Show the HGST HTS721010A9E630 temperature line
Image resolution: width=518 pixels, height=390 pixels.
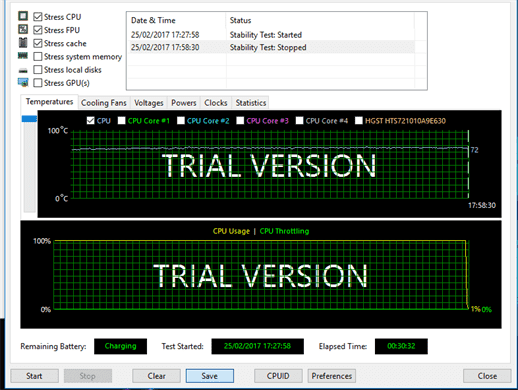(359, 121)
